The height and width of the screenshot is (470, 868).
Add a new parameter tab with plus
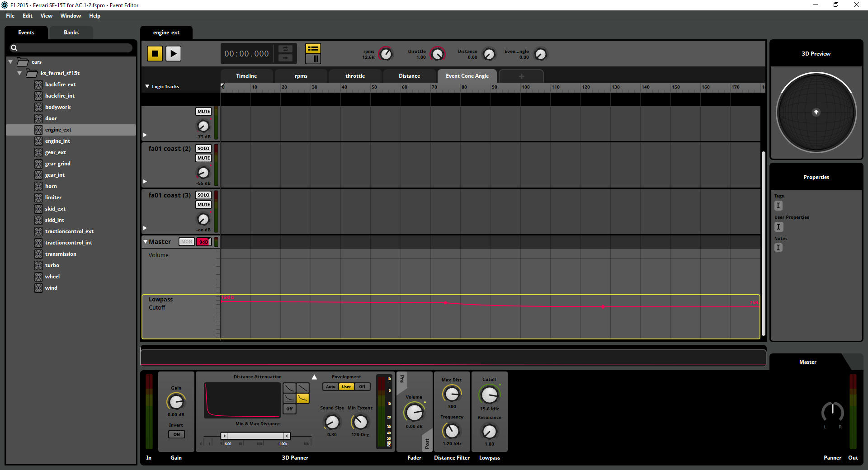click(521, 76)
